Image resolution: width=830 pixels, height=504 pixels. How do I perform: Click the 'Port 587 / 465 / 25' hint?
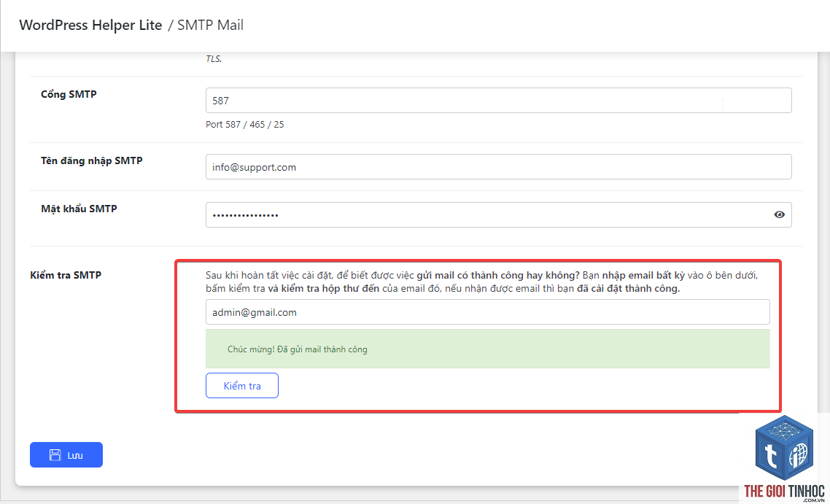244,125
